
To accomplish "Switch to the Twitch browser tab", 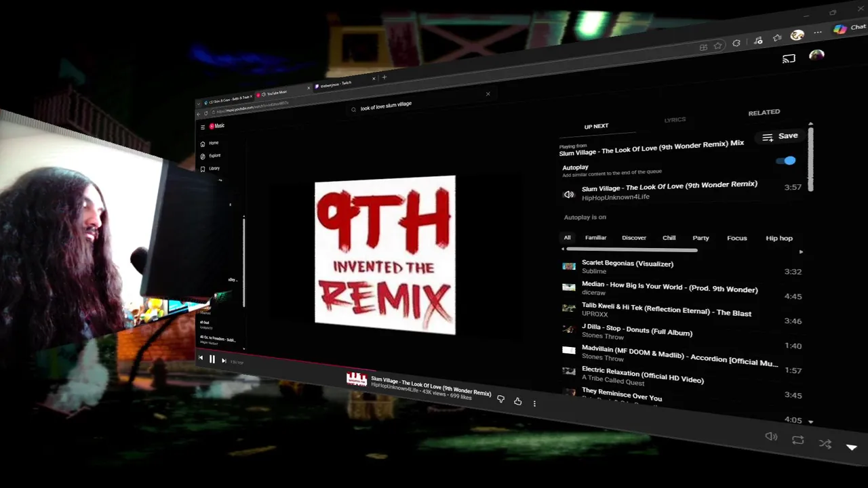I will tap(344, 84).
